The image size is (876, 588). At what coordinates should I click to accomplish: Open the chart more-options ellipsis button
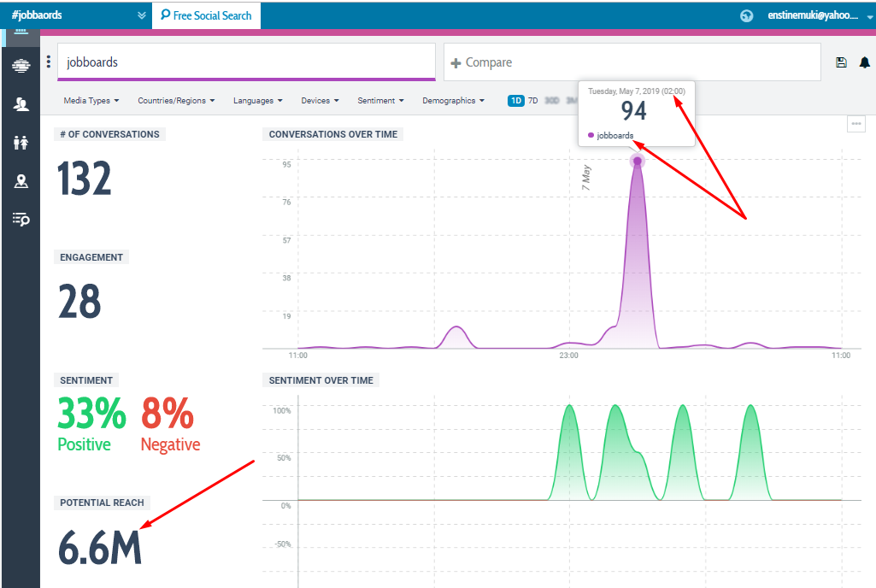click(855, 124)
